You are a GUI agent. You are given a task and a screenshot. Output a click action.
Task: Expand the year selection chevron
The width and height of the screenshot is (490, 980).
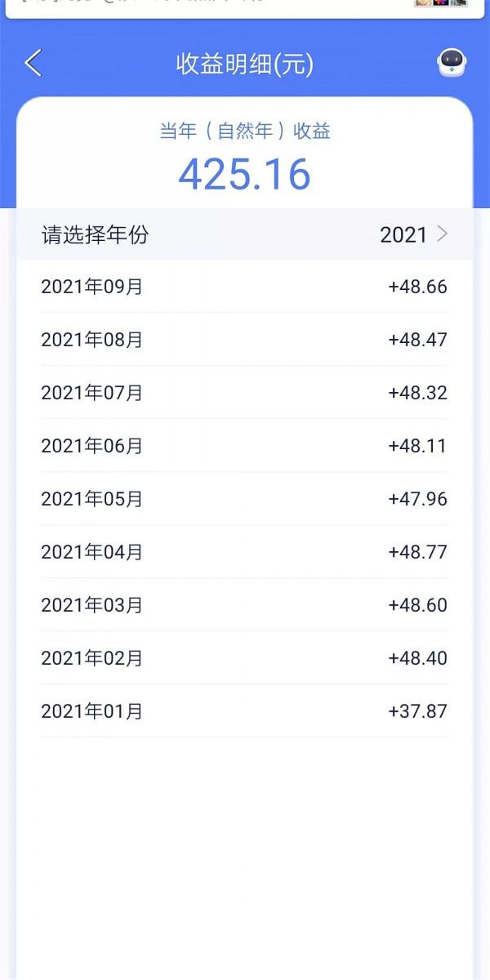point(442,234)
